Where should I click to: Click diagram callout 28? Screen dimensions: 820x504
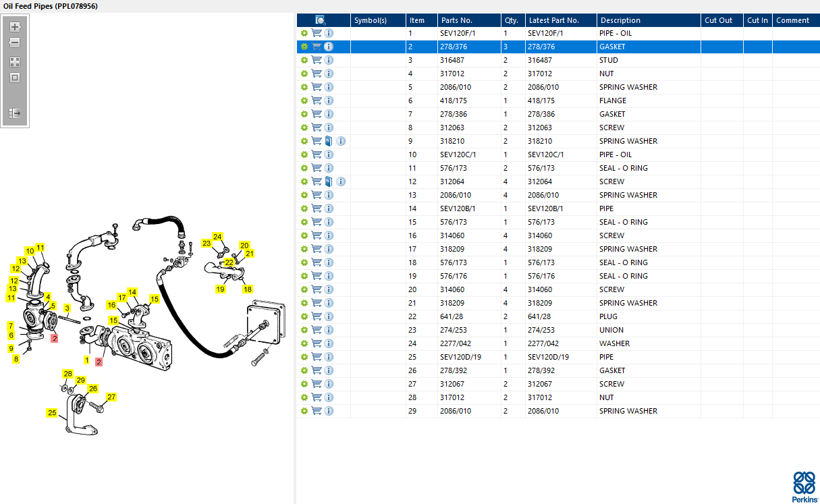point(67,374)
